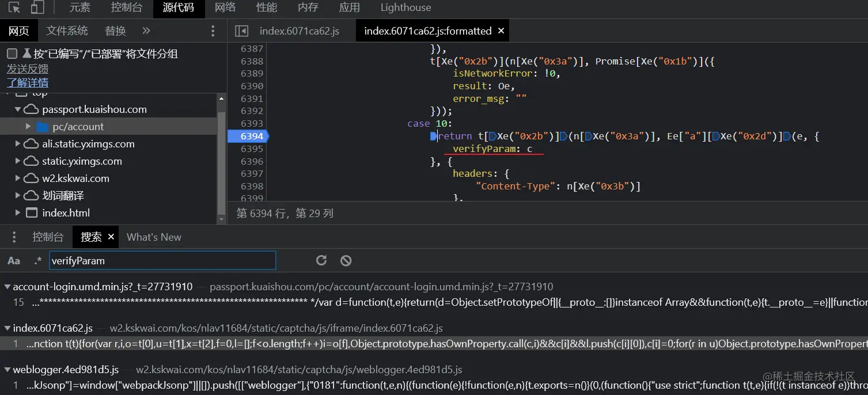This screenshot has height=395, width=868.
Task: Collapse account-login.umd.min.js search results
Action: click(7, 287)
